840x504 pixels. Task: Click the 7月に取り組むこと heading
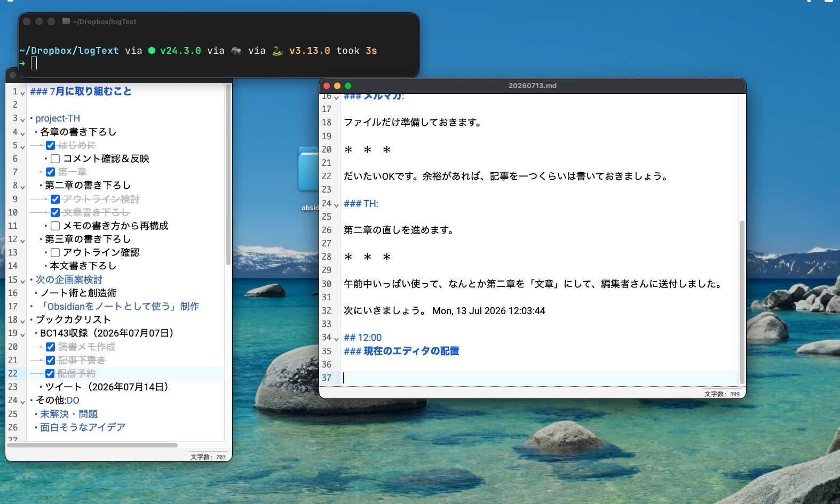pos(81,91)
